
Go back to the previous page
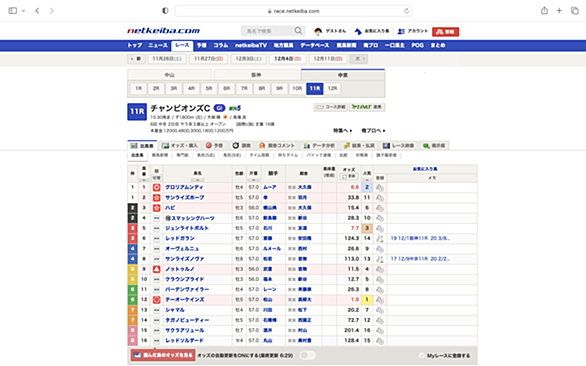coord(37,10)
